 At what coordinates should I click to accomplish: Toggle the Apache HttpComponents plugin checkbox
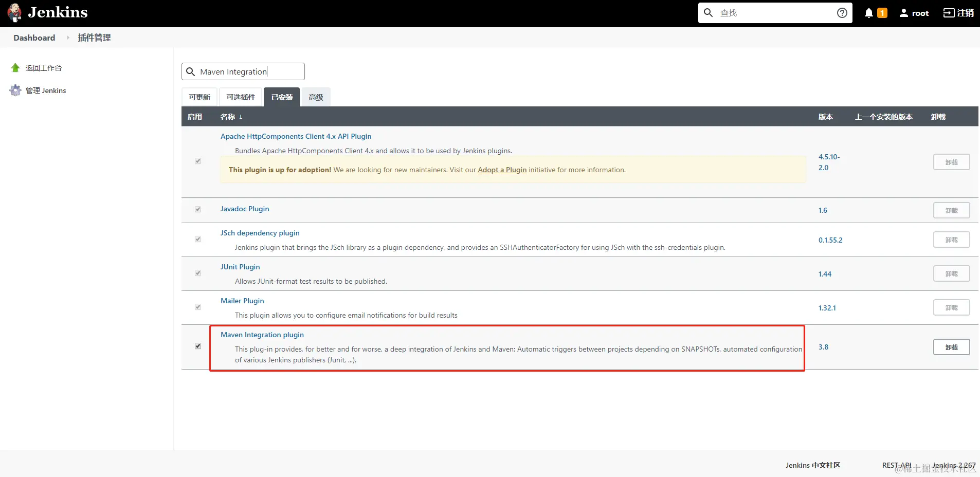(x=198, y=161)
